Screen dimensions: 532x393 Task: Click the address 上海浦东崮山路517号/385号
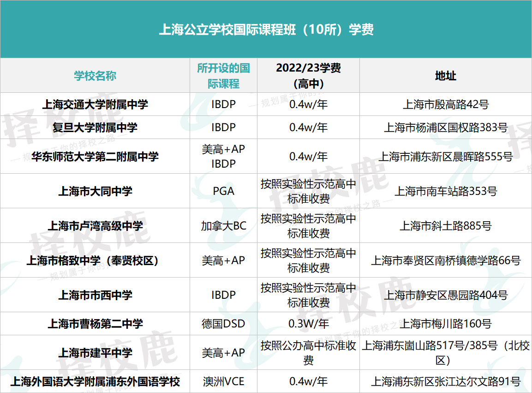click(445, 352)
